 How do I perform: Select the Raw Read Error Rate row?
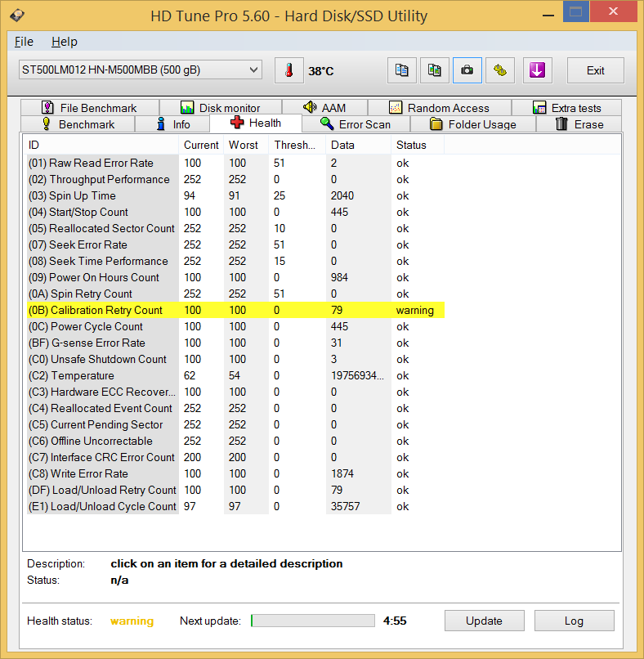235,163
